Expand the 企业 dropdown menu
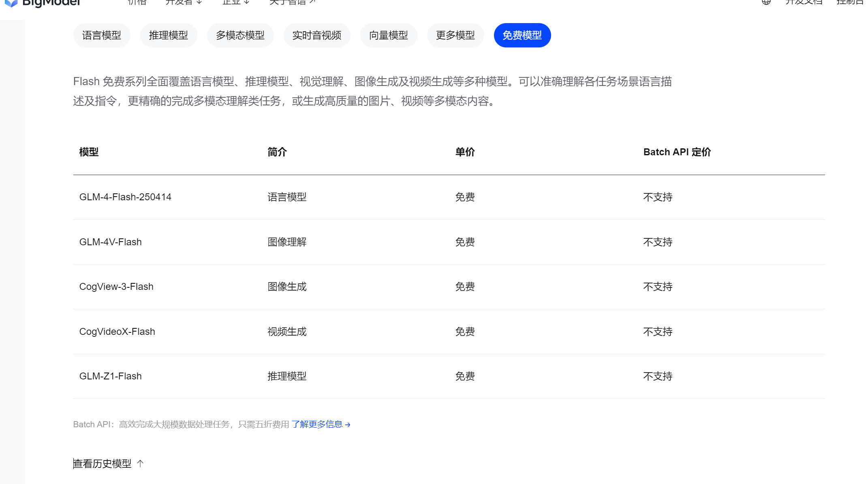 coord(236,2)
